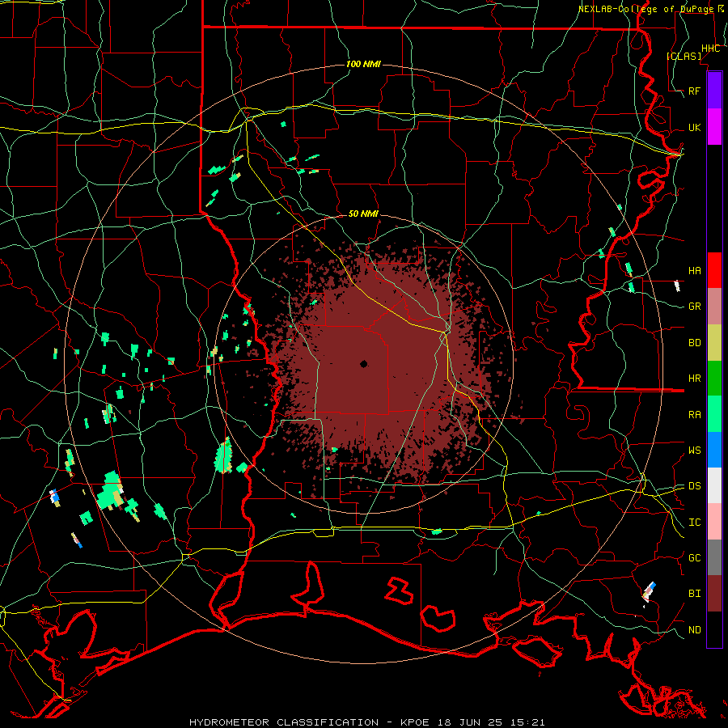Click the "IC" legend label
This screenshot has height=728, width=728.
click(x=694, y=523)
